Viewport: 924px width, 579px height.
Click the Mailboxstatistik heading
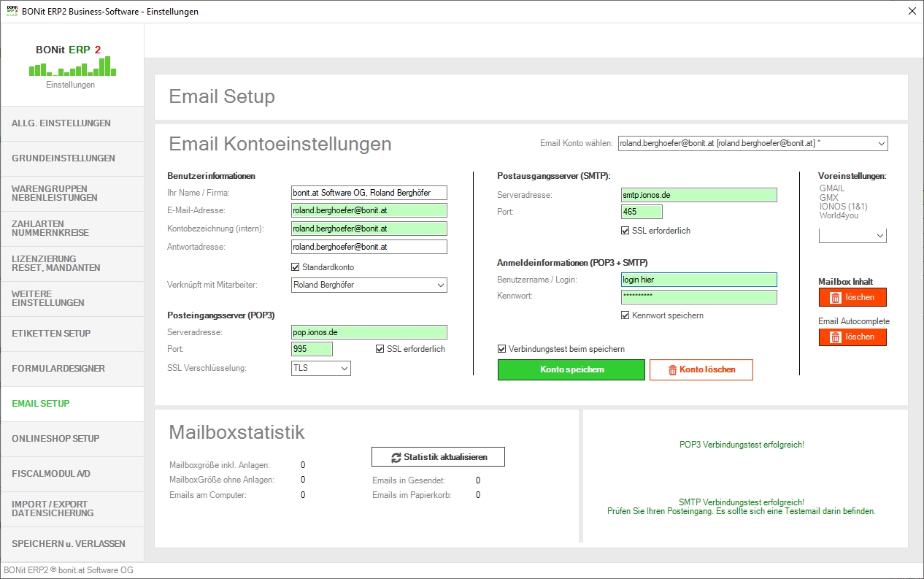[236, 432]
